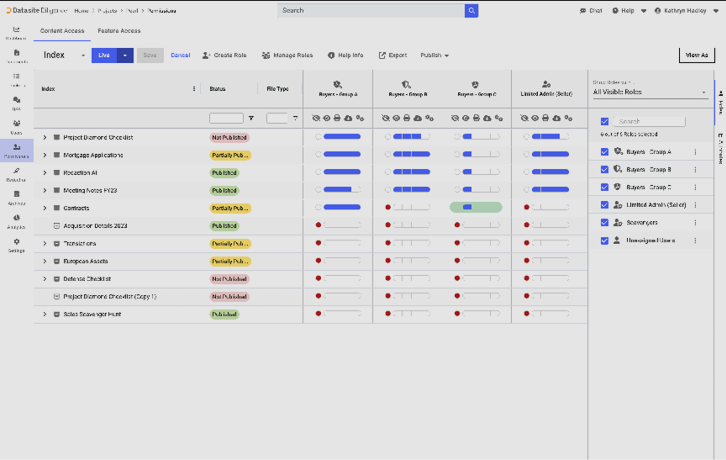Viewport: 726px width, 460px height.
Task: Open Chat from the top bar
Action: coord(590,11)
